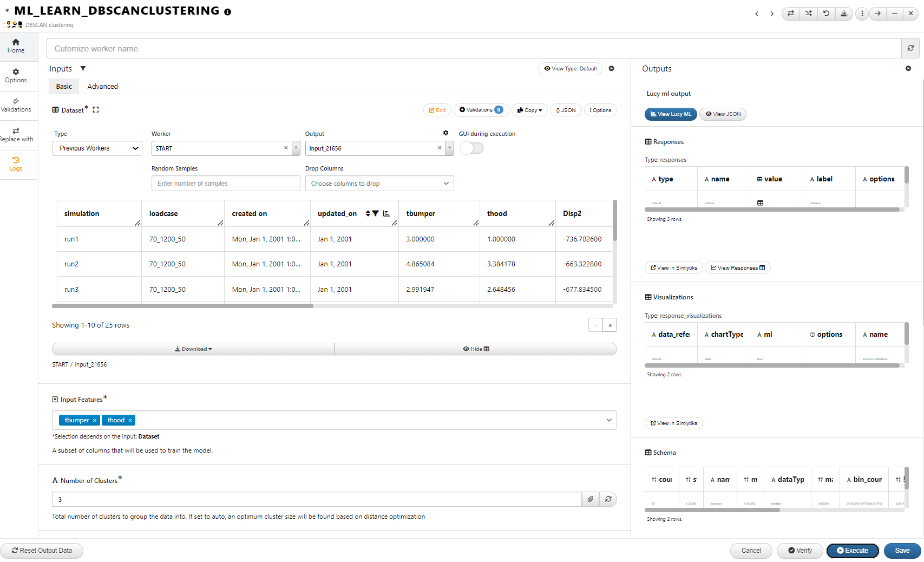Open Logs from the left sidebar
This screenshot has width=924, height=562.
pos(16,164)
